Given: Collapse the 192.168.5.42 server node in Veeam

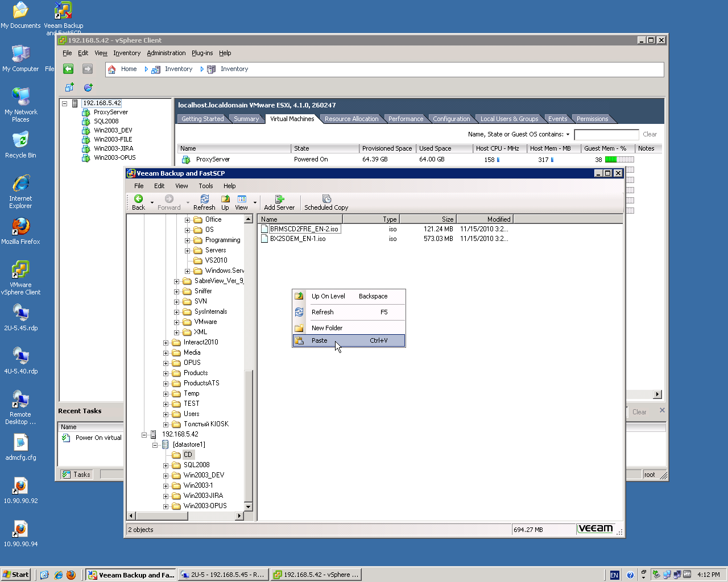Looking at the screenshot, I should coord(144,435).
